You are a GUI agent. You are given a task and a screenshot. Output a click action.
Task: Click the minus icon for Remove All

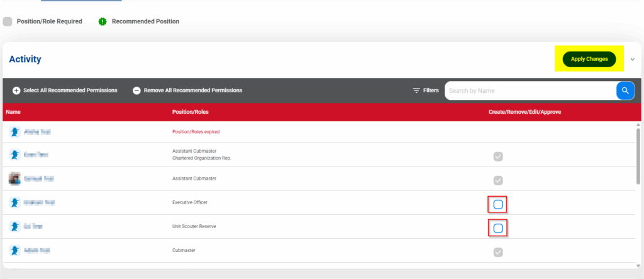[136, 90]
